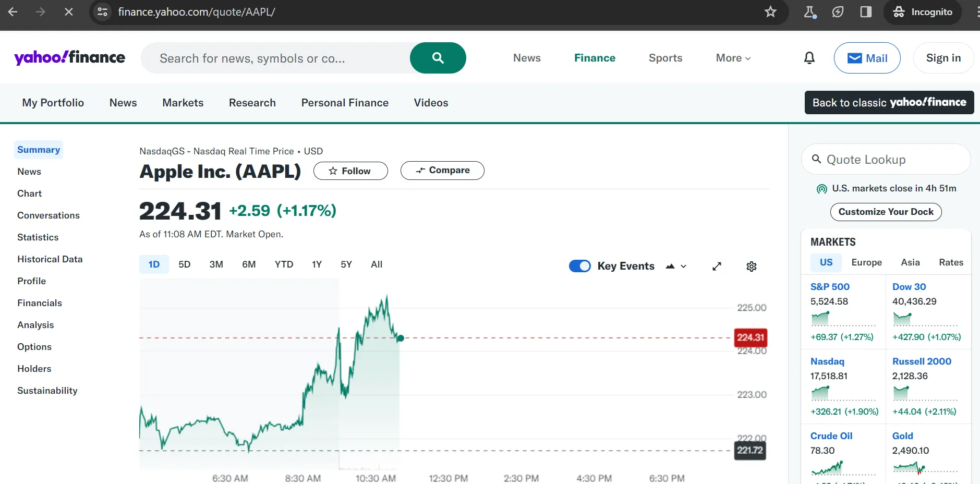The height and width of the screenshot is (484, 980).
Task: Open the S&P 500 link
Action: (x=829, y=287)
